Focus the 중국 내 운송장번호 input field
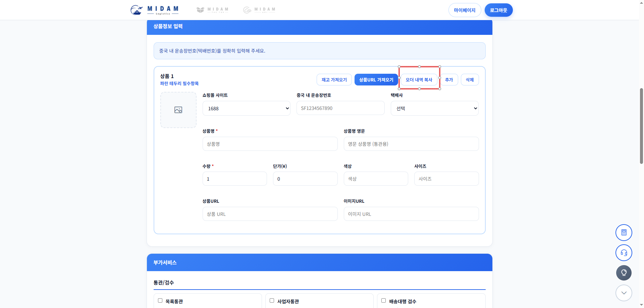 [340, 108]
